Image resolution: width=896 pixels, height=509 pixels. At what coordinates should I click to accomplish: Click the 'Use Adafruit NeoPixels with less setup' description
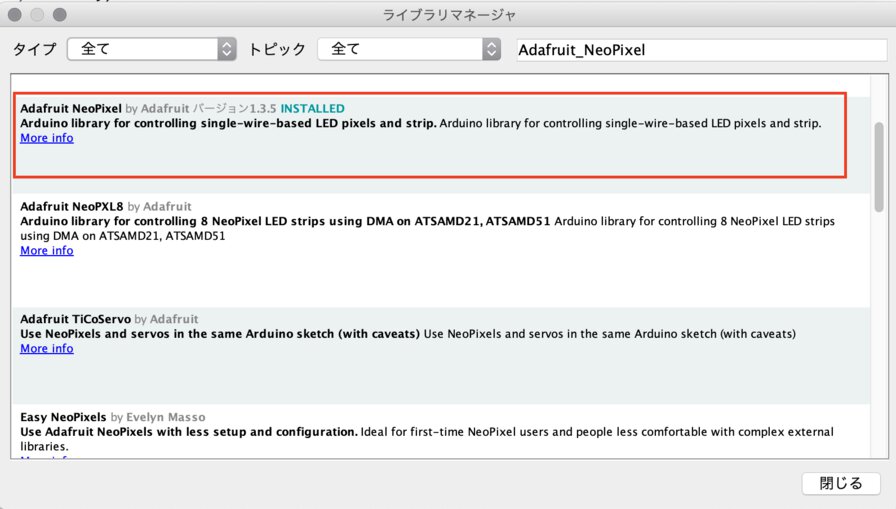point(189,432)
